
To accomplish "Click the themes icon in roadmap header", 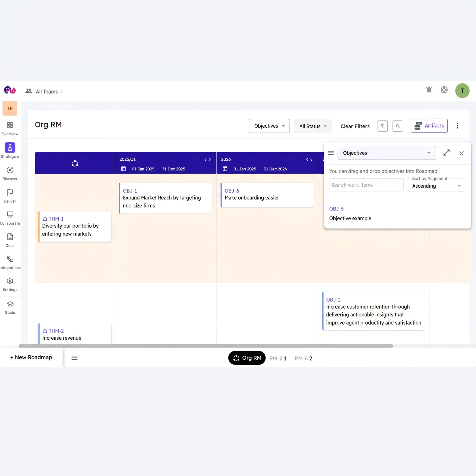I will pos(75,163).
